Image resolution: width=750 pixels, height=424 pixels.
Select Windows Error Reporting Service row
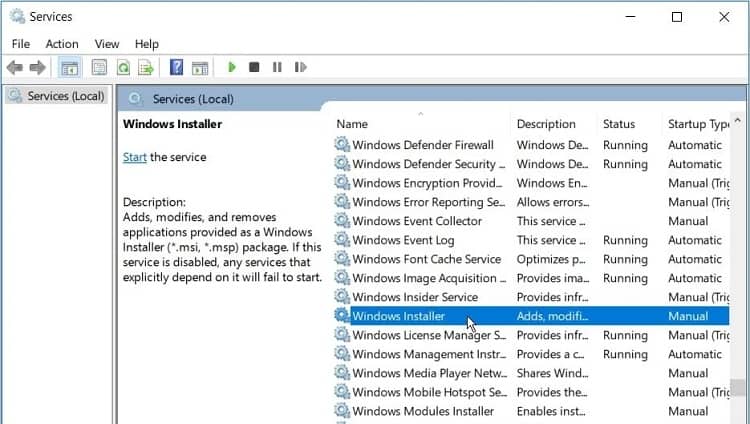(x=531, y=202)
